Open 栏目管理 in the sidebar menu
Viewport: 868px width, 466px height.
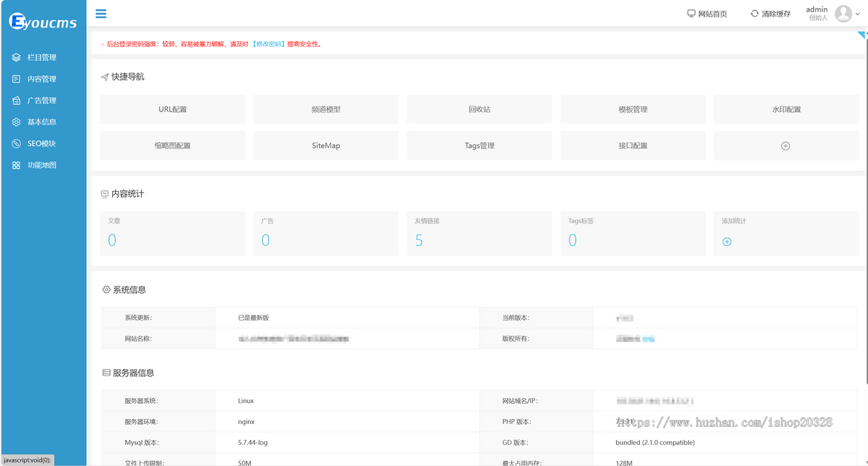[x=43, y=57]
